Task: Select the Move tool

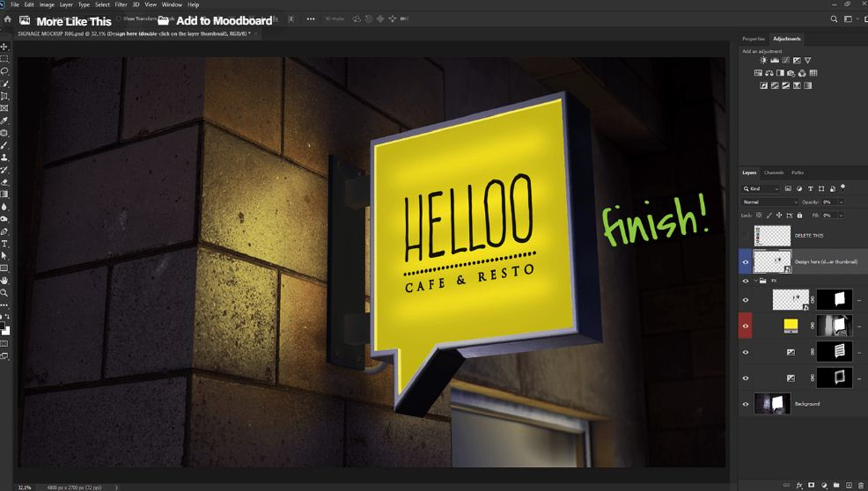Action: tap(4, 47)
